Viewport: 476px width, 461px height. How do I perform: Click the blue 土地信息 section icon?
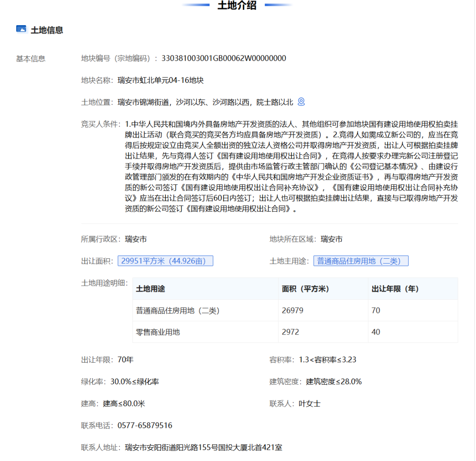(x=21, y=29)
